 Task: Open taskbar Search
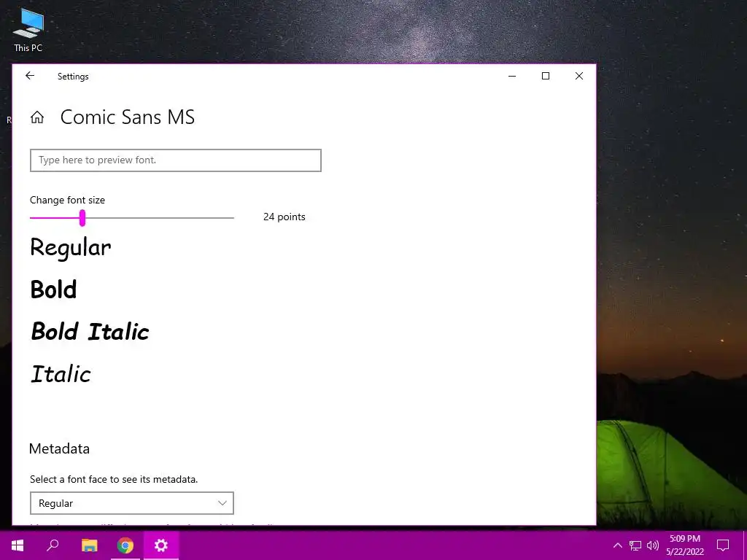coord(53,545)
